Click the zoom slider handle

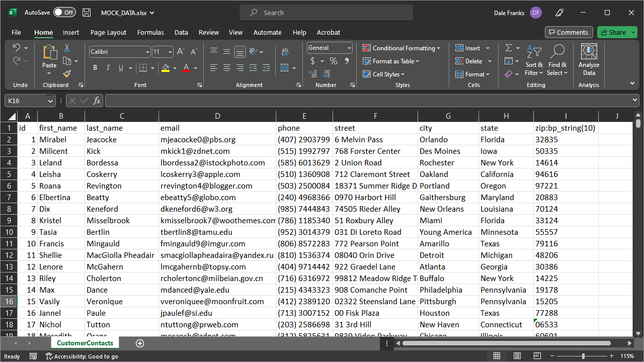coord(583,356)
